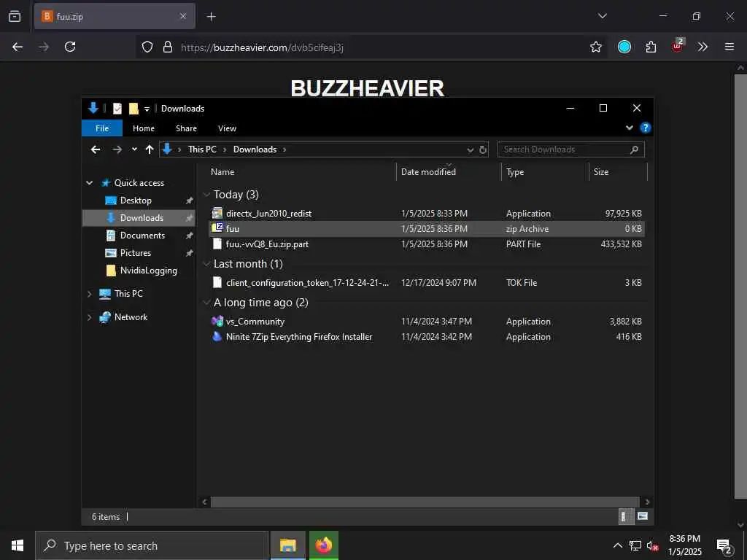The image size is (747, 560).
Task: Select Ninite 7Zip Everything Firefox Installer
Action: (426, 337)
